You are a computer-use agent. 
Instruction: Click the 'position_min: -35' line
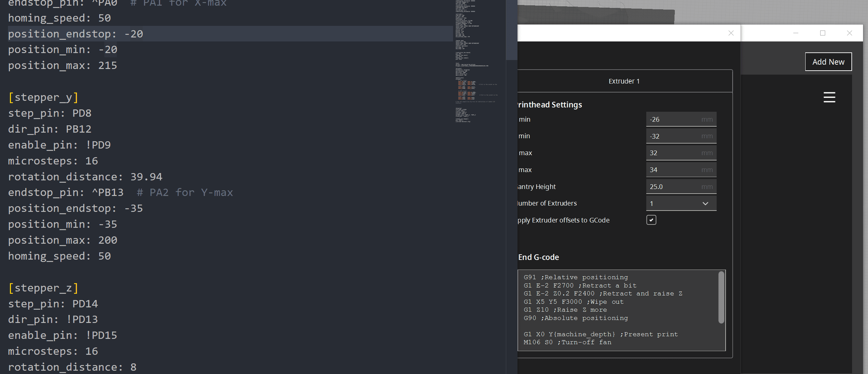click(63, 224)
